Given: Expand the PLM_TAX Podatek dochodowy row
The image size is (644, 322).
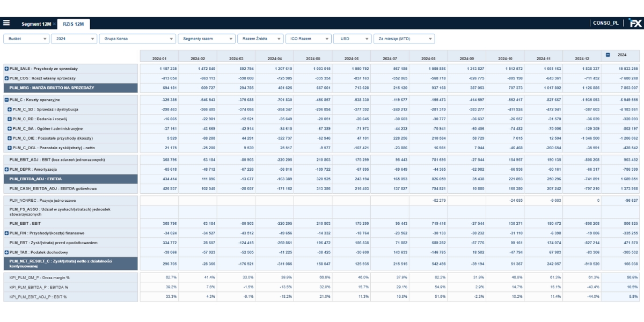Looking at the screenshot, I should point(6,252).
